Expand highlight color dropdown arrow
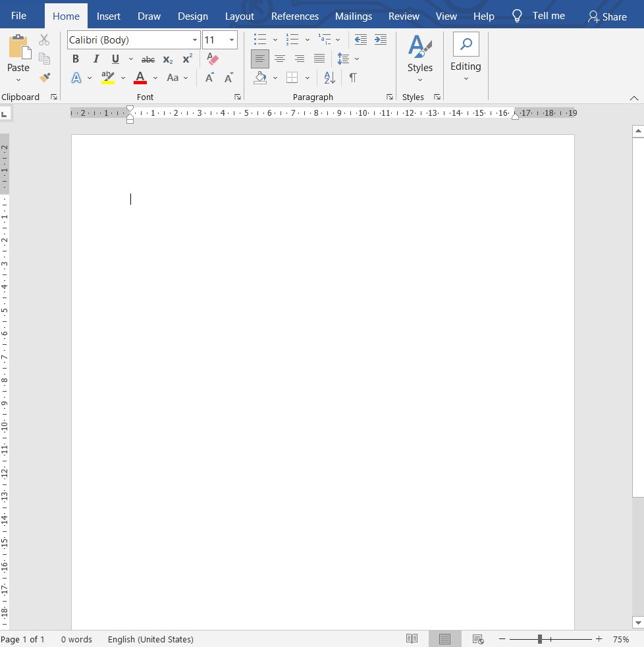Viewport: 644px width, 647px height. (x=123, y=78)
